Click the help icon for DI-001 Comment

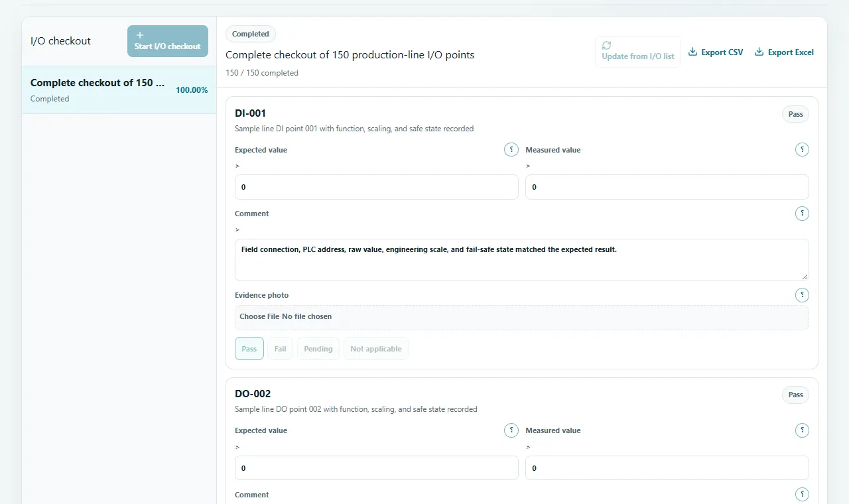802,214
